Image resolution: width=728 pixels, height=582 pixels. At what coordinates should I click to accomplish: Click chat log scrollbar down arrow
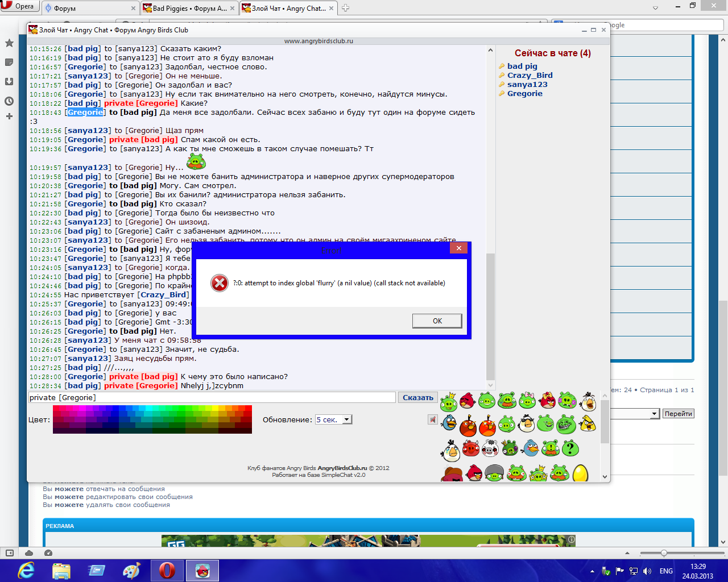(491, 385)
